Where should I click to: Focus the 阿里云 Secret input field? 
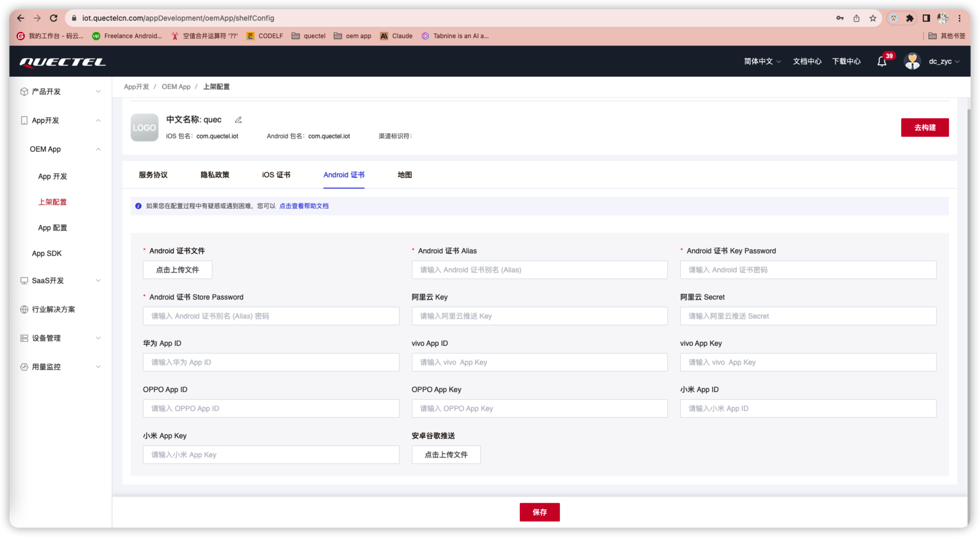pos(808,316)
